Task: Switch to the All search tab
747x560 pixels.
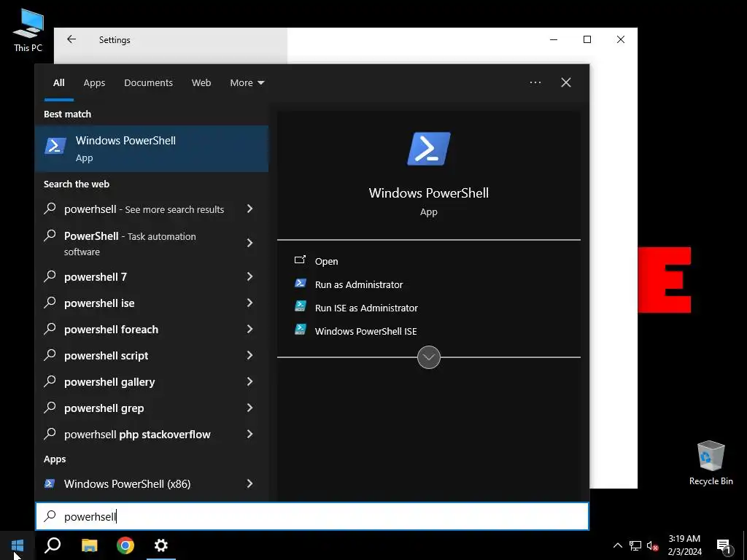Action: coord(59,82)
